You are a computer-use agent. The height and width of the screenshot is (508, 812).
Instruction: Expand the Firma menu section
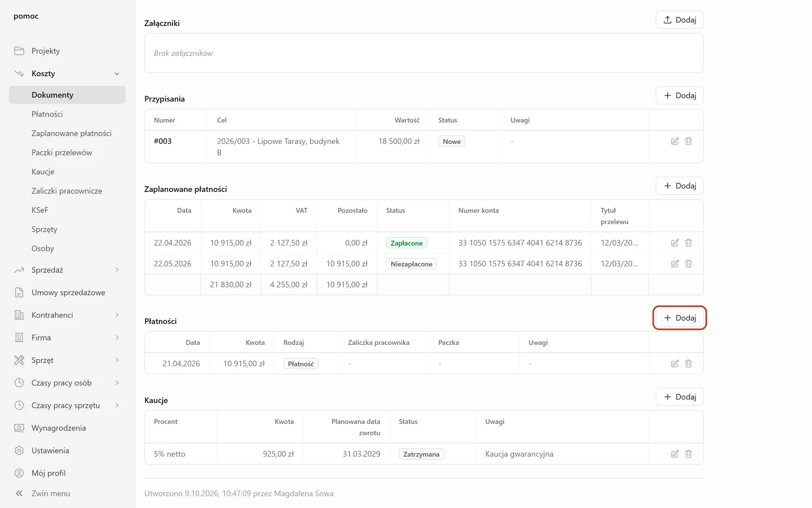point(117,338)
